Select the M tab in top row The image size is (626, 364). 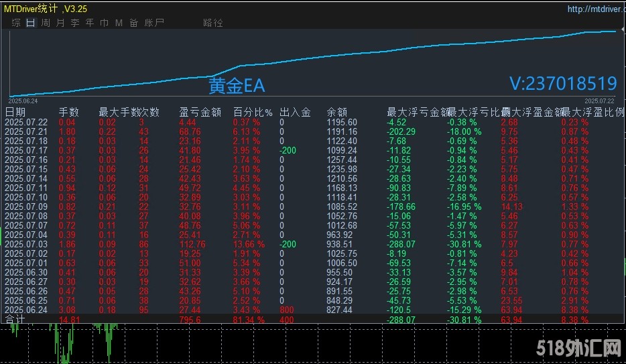119,23
